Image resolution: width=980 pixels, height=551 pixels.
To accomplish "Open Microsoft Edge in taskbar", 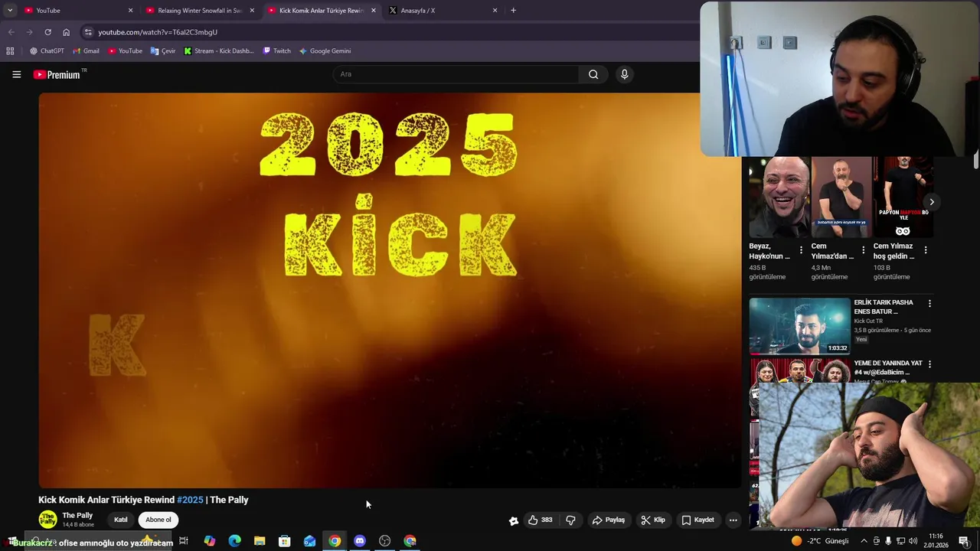I will [234, 541].
